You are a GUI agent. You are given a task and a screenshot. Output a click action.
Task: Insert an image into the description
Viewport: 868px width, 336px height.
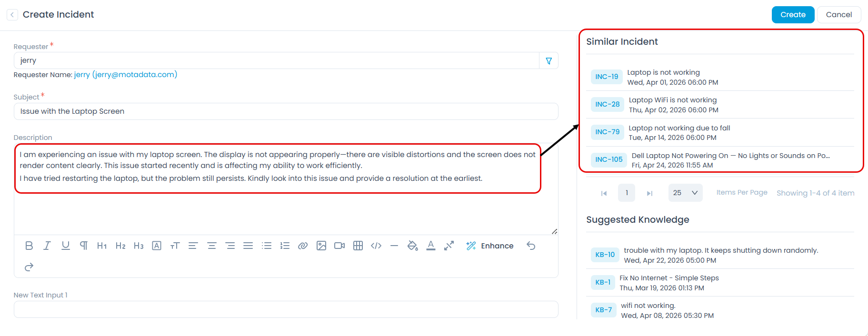pos(321,246)
